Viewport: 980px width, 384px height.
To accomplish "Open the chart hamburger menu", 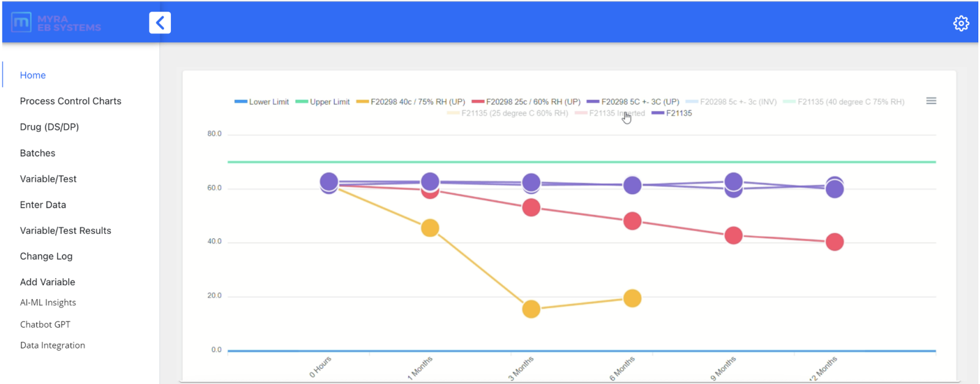I will pyautogui.click(x=931, y=101).
